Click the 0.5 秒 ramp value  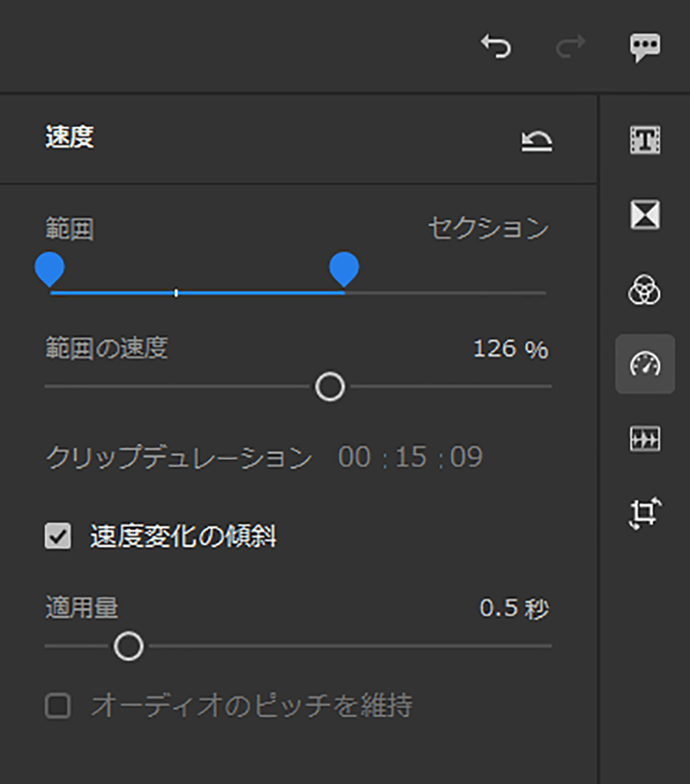click(514, 608)
